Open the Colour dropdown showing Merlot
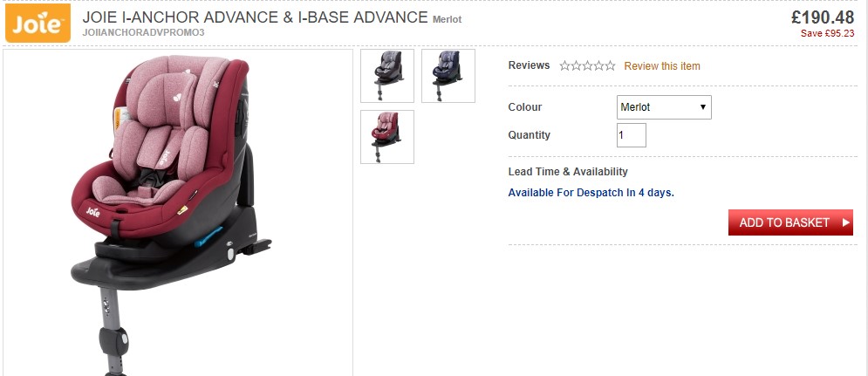The image size is (868, 376). [x=664, y=107]
